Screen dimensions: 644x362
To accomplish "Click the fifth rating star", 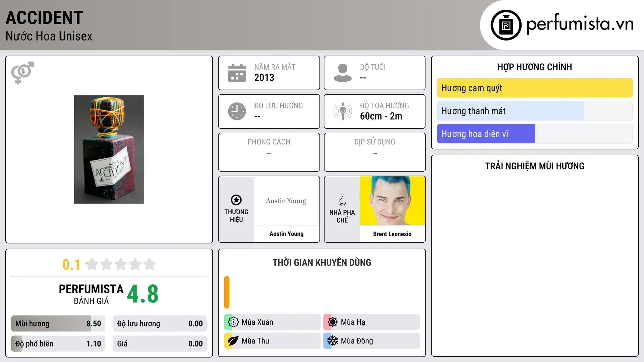I will click(150, 264).
